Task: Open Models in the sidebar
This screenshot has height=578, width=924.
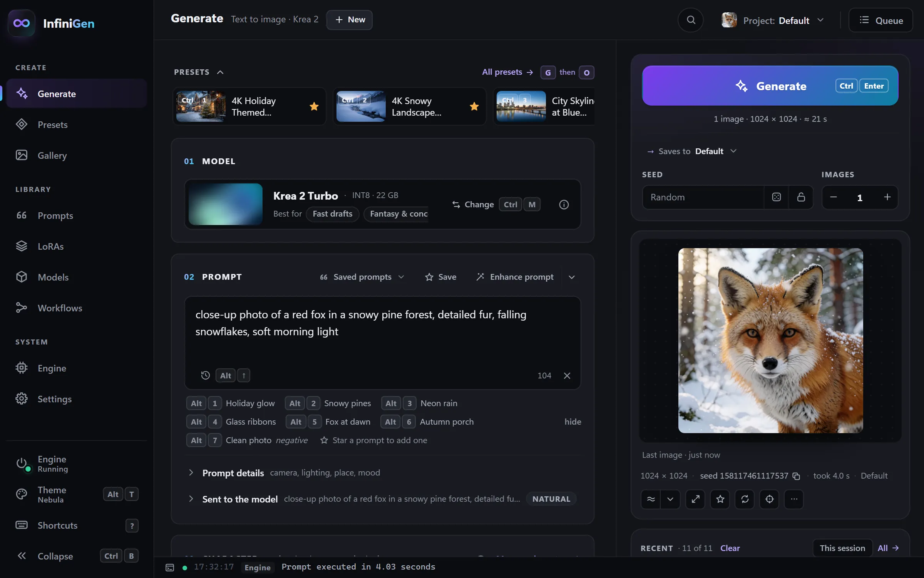Action: click(76, 277)
